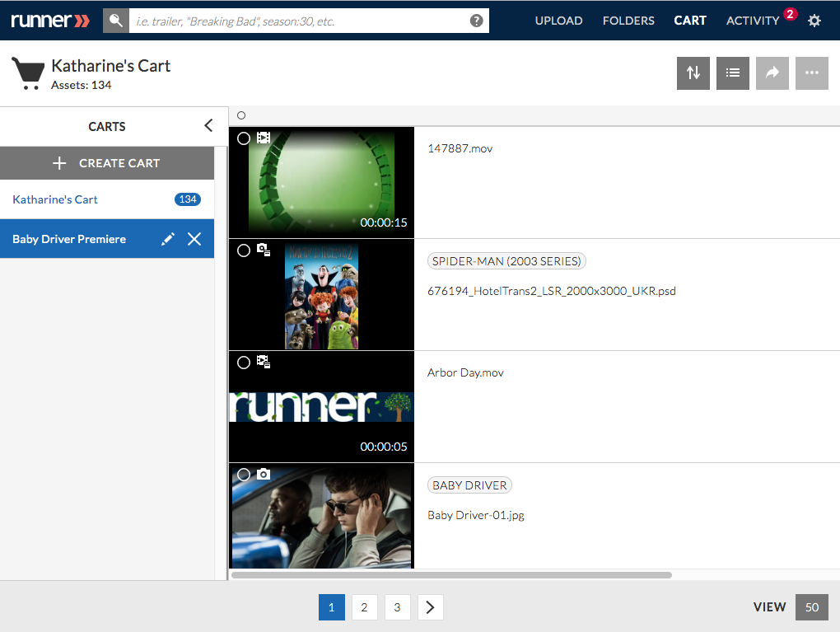Image resolution: width=840 pixels, height=632 pixels.
Task: Switch to list view with the list icon
Action: pos(733,73)
